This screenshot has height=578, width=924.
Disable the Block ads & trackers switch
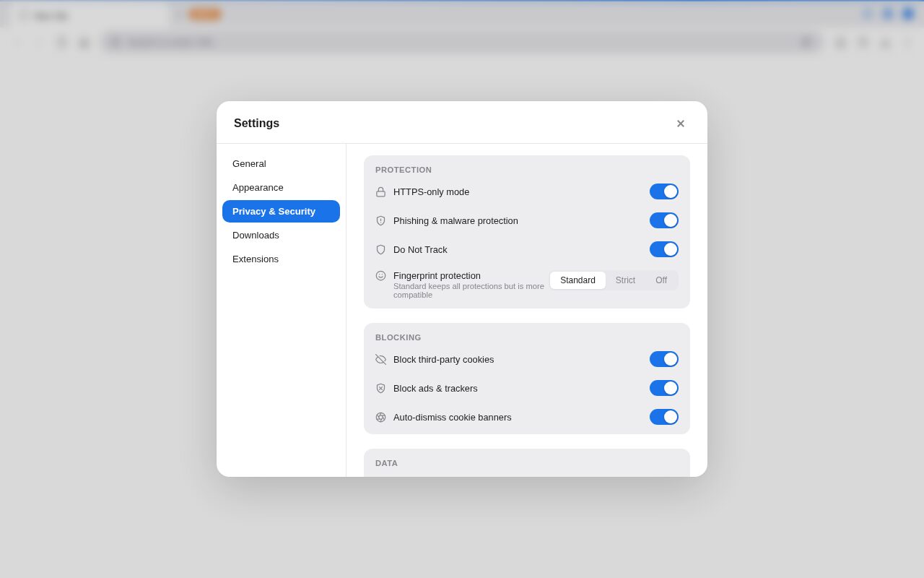click(x=664, y=388)
